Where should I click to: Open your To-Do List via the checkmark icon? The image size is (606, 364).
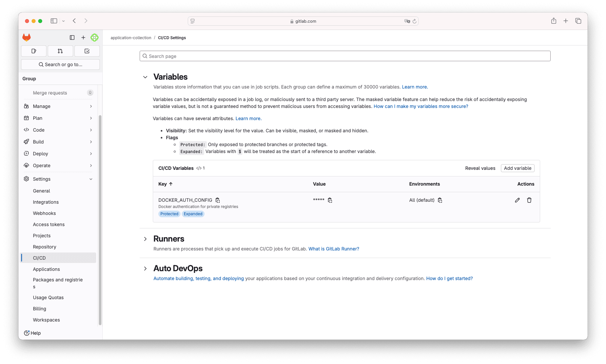click(87, 51)
